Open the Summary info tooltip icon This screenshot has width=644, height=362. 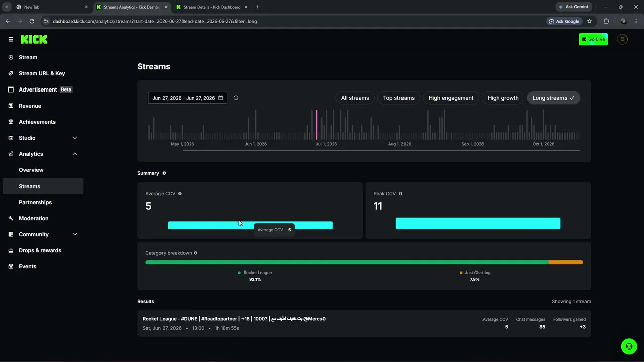(x=164, y=173)
